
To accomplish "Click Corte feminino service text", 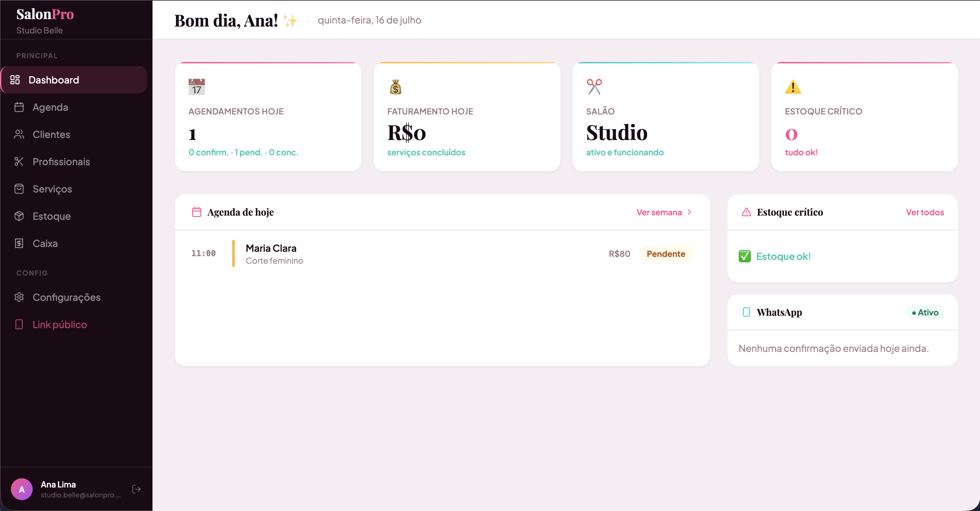I will 274,261.
